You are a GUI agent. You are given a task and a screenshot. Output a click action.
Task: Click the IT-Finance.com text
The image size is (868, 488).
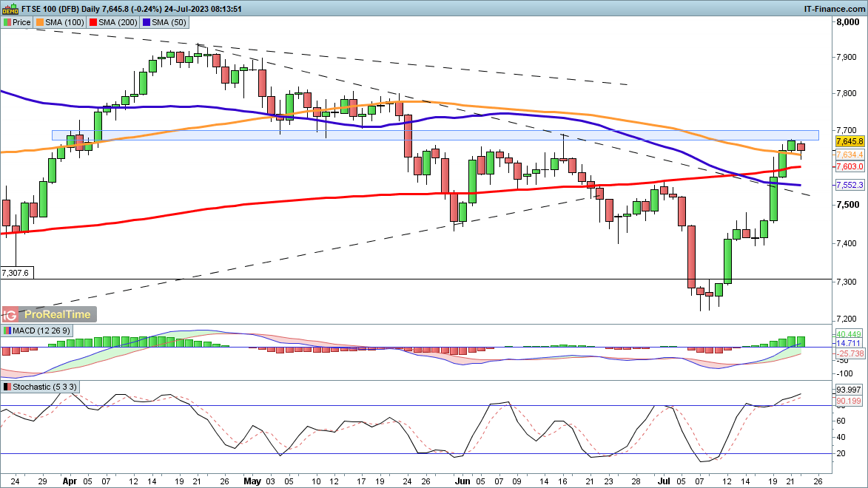(x=834, y=9)
